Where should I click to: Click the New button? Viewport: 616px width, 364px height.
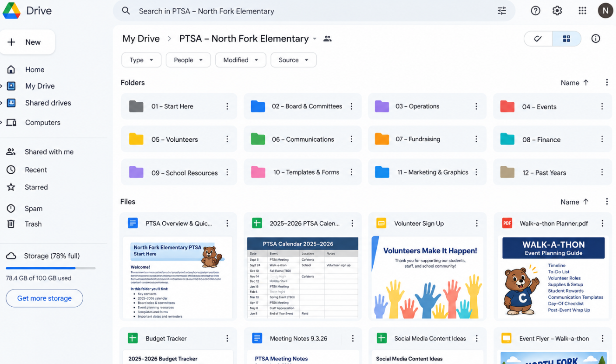[x=27, y=42]
